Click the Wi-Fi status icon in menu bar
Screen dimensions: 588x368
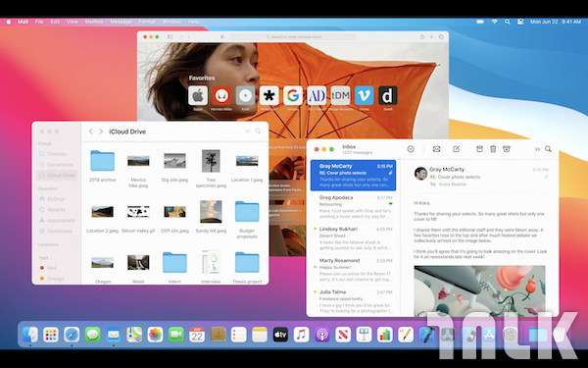click(495, 22)
